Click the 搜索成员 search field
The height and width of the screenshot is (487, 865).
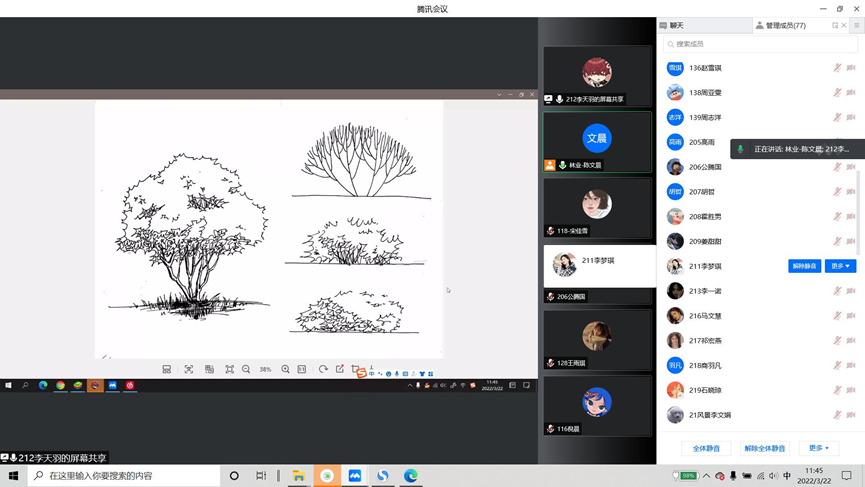[x=760, y=44]
